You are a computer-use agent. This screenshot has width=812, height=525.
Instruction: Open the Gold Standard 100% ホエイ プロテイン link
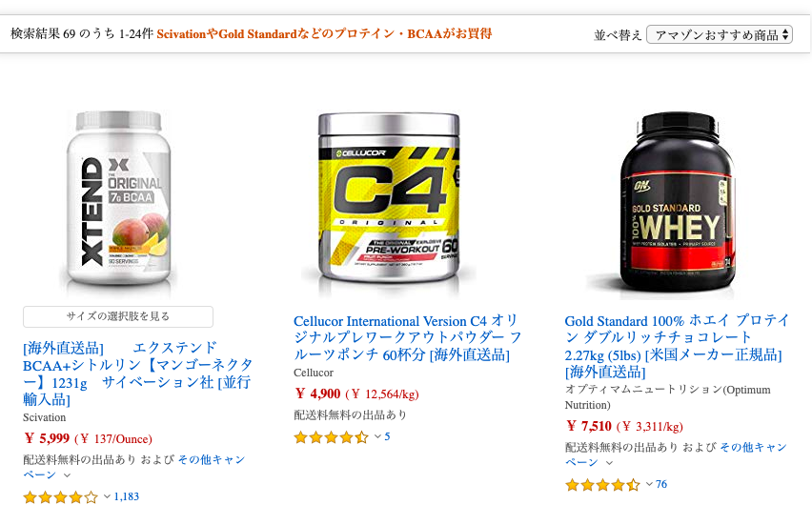[677, 345]
